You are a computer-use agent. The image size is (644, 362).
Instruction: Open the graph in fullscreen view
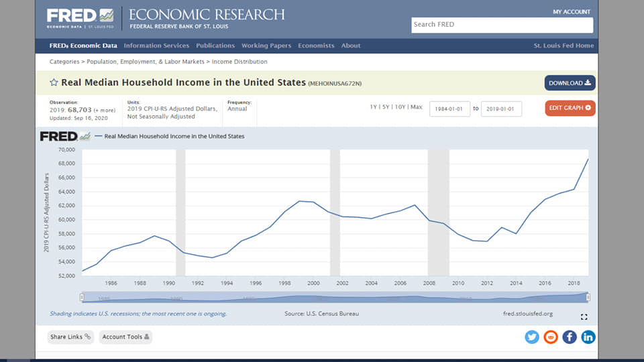584,316
